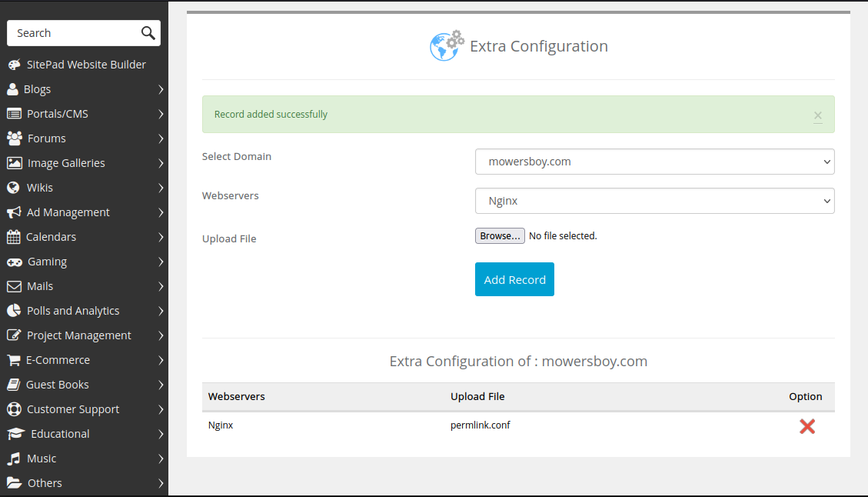Click the Ad Management megaphone icon
Viewport: 868px width, 497px height.
[14, 212]
